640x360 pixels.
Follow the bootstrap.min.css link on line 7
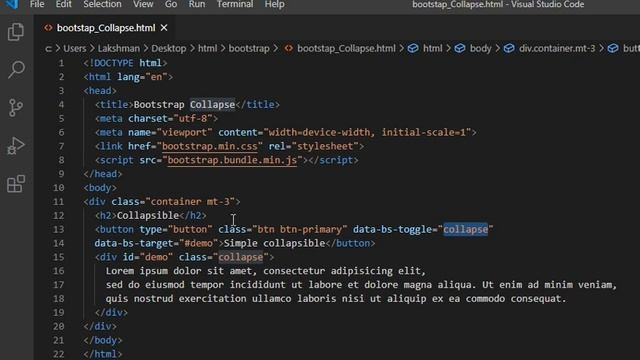210,146
